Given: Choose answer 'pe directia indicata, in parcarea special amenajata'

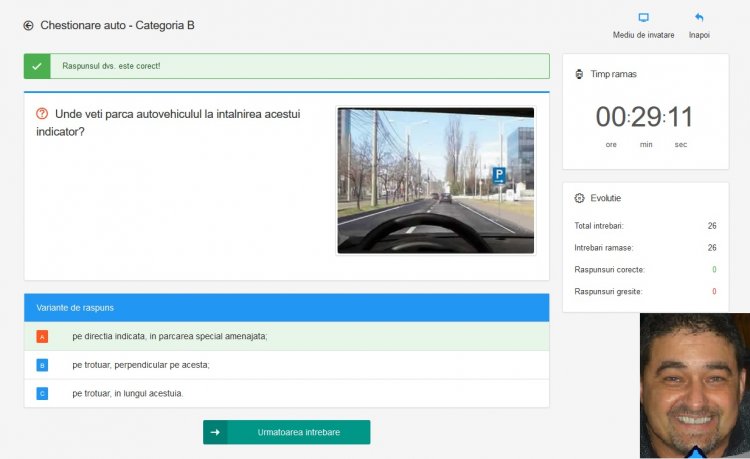Looking at the screenshot, I should point(287,336).
